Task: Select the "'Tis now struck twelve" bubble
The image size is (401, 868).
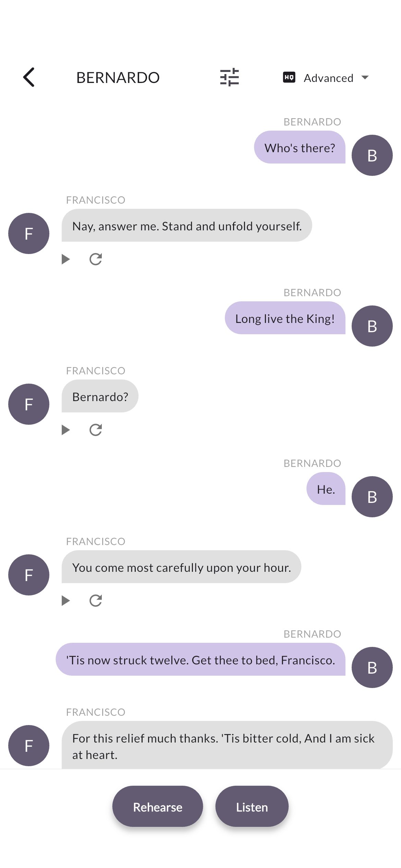Action: point(200,660)
